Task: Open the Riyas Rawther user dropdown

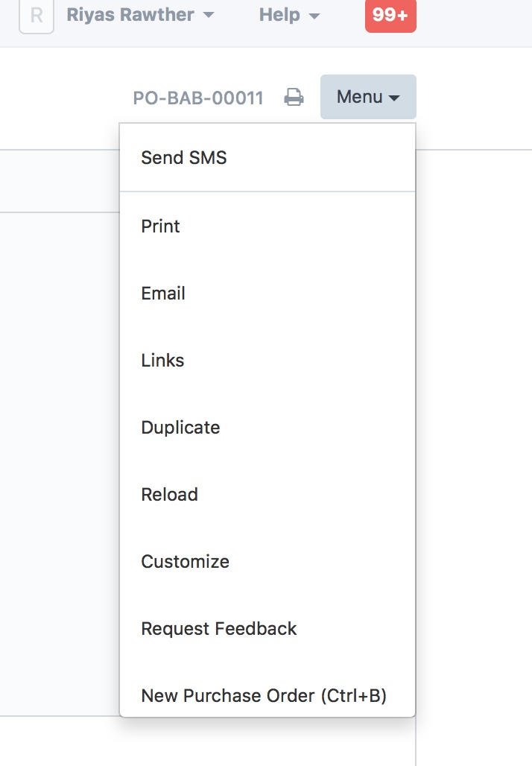Action: click(x=140, y=15)
